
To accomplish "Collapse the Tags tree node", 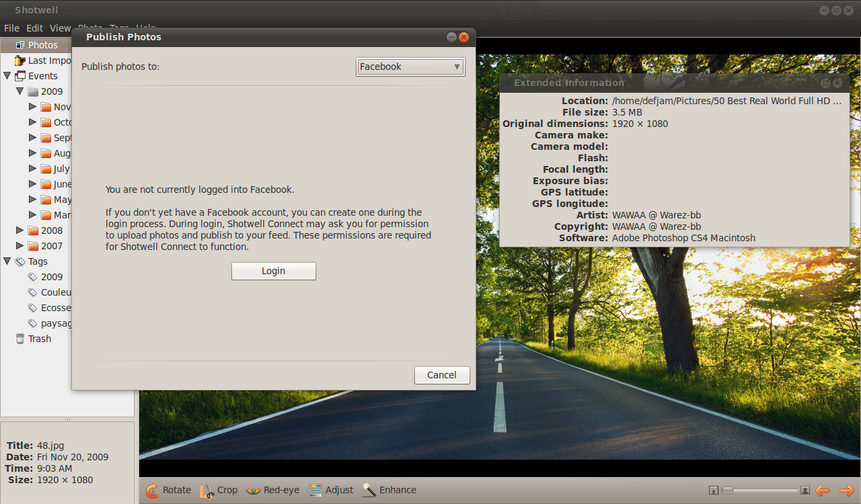I will 7,261.
